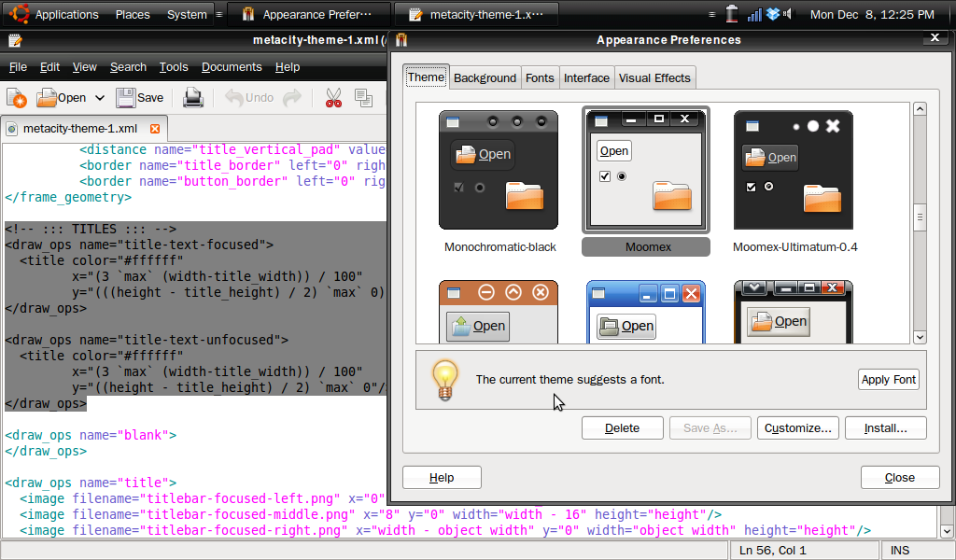The width and height of the screenshot is (956, 560).
Task: Click the volume speaker tray icon
Action: click(788, 13)
